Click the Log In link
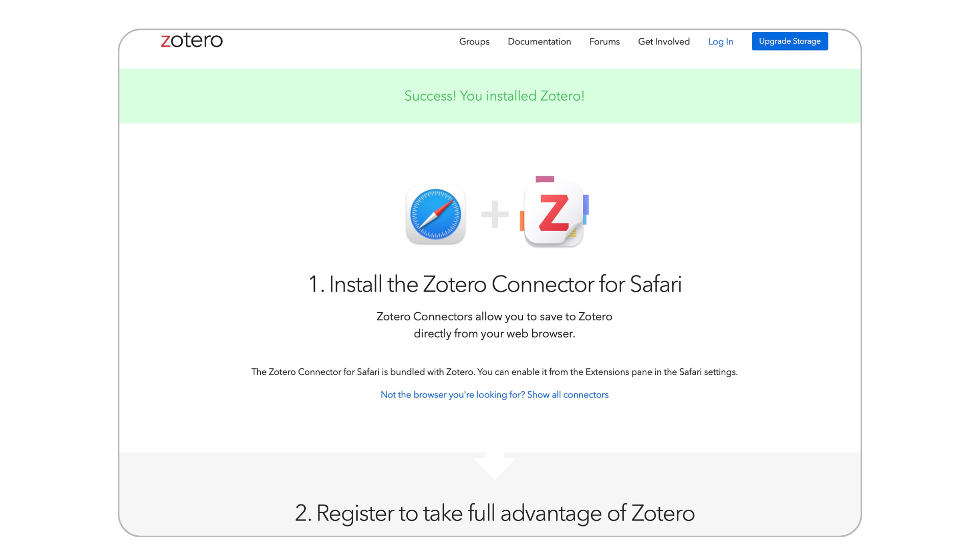Screen dimensions: 980x551 click(x=720, y=42)
